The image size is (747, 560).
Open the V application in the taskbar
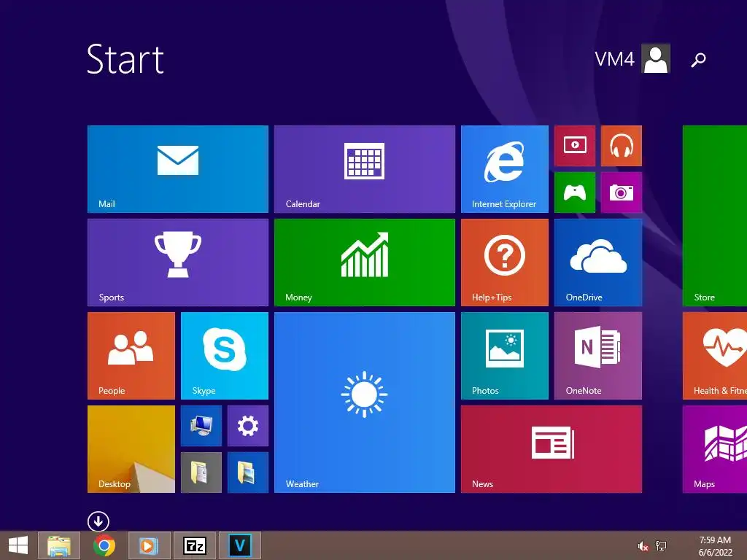pos(239,545)
